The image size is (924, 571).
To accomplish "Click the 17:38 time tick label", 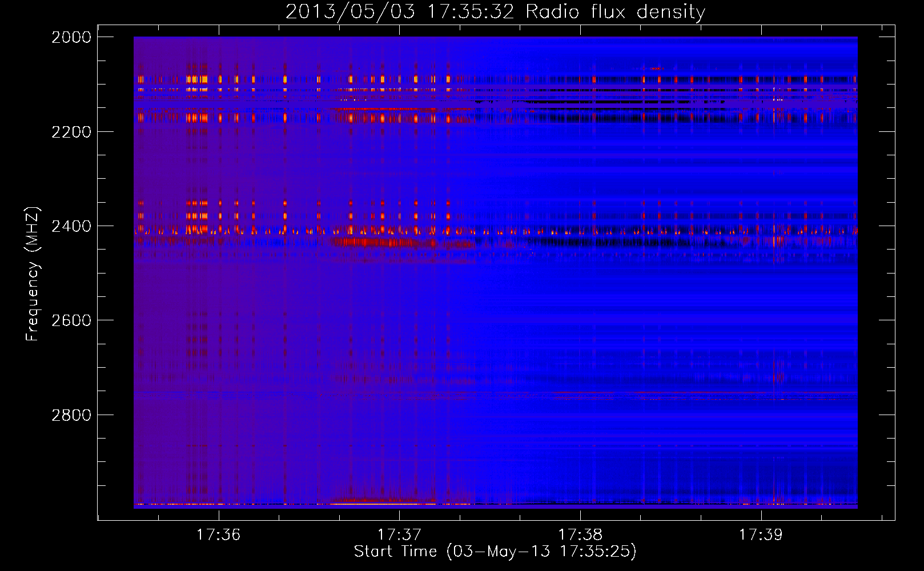I will click(x=580, y=535).
